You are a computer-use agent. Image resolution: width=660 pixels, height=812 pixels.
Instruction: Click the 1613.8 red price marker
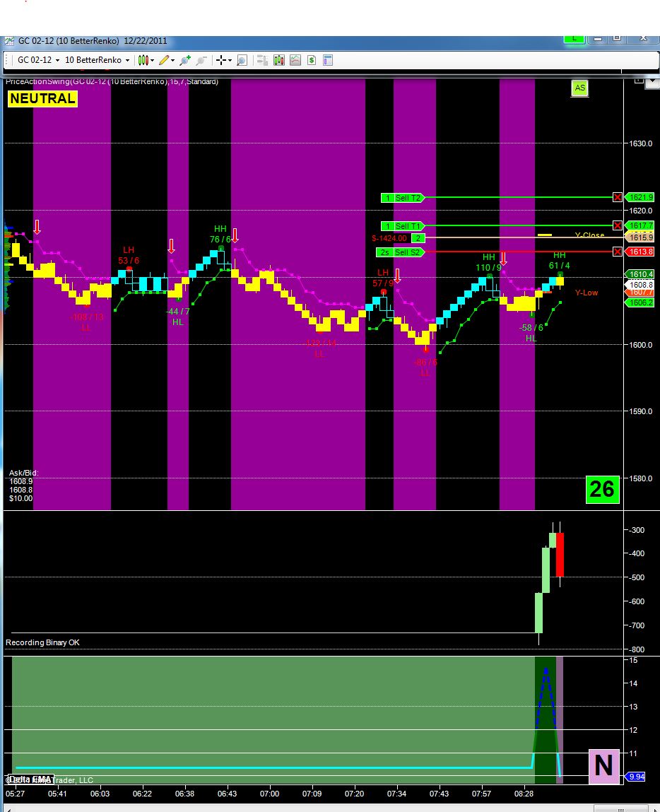click(x=640, y=252)
